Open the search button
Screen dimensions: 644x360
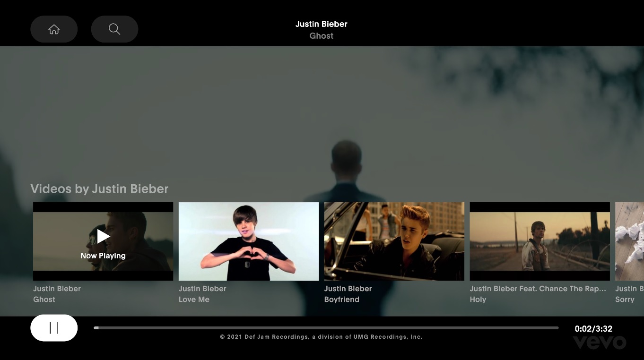114,29
